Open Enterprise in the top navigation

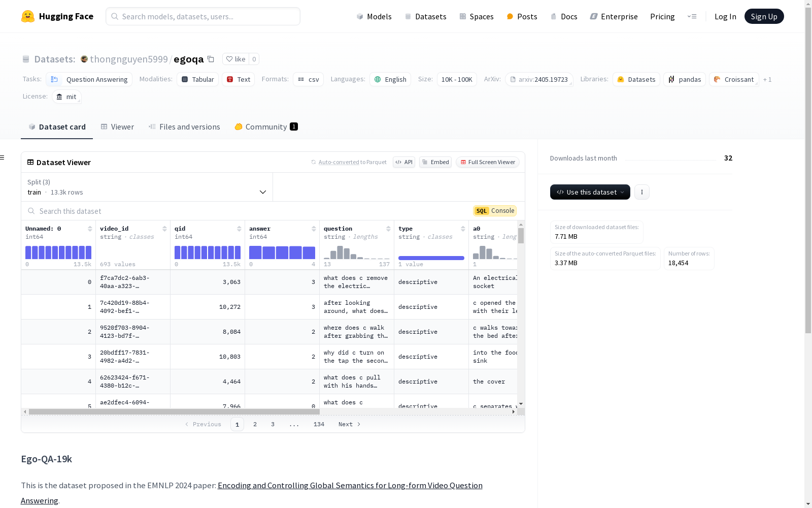point(614,16)
